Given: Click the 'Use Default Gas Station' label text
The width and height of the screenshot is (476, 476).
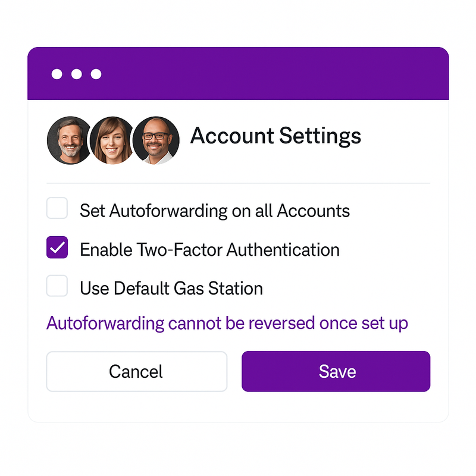Looking at the screenshot, I should [x=171, y=288].
